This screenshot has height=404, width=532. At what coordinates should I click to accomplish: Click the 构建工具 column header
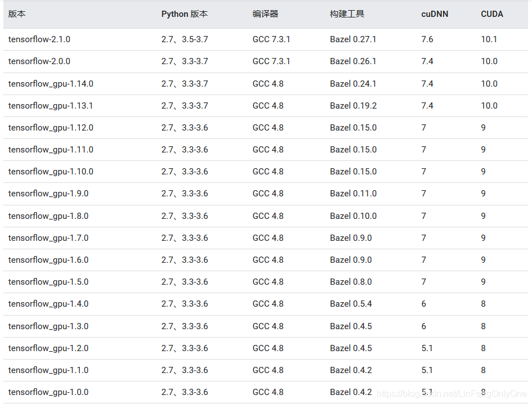click(x=347, y=14)
